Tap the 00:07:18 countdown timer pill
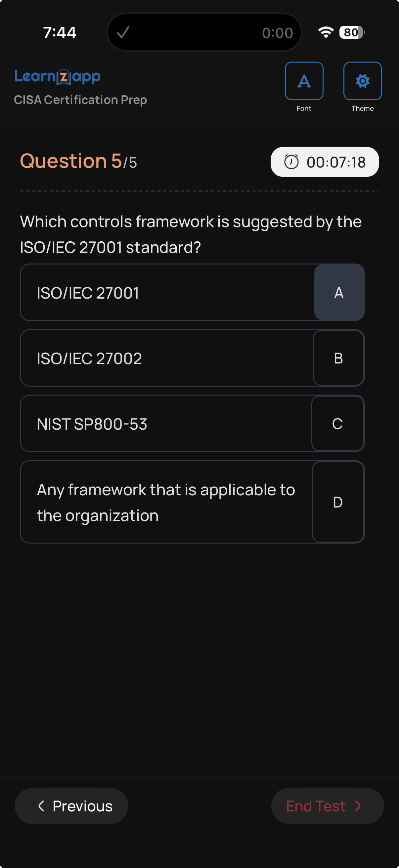 325,162
